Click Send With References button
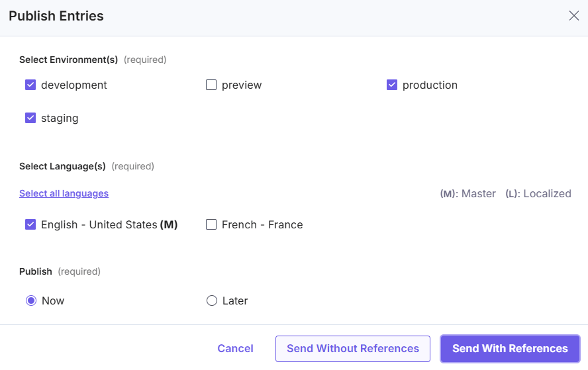The height and width of the screenshot is (370, 588). pyautogui.click(x=510, y=349)
